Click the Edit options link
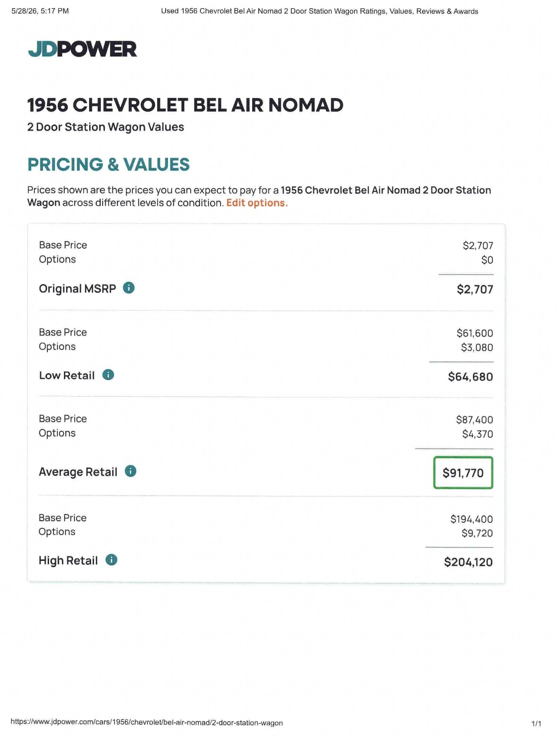The width and height of the screenshot is (560, 736). pyautogui.click(x=257, y=203)
